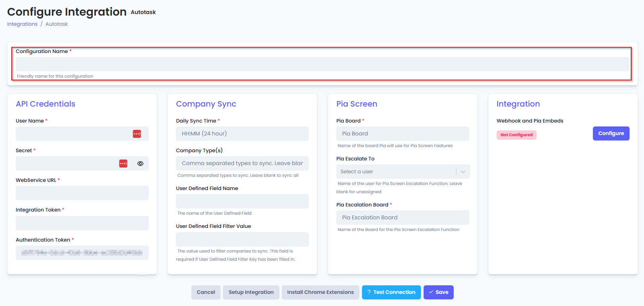This screenshot has height=306, width=644.
Task: Click the Pia Escalation Board input
Action: tap(403, 217)
